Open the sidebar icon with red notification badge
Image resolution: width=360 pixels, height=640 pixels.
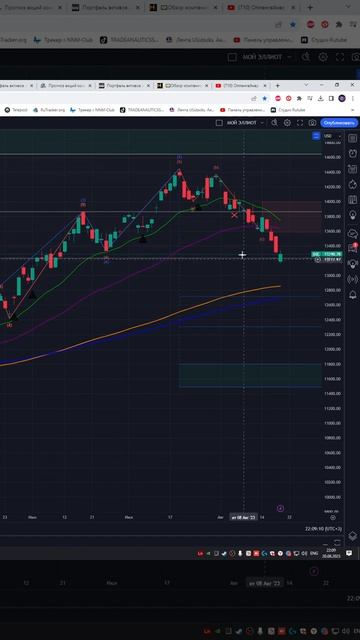(352, 248)
